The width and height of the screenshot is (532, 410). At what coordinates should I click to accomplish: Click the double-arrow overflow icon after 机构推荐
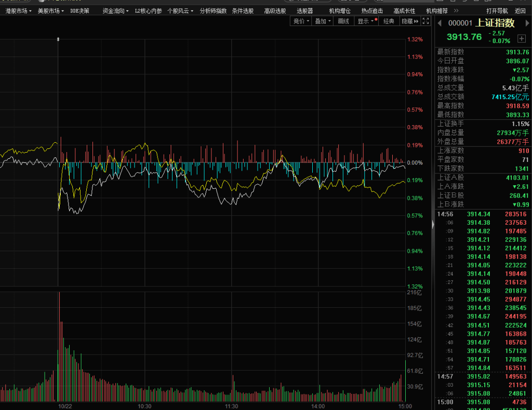456,10
